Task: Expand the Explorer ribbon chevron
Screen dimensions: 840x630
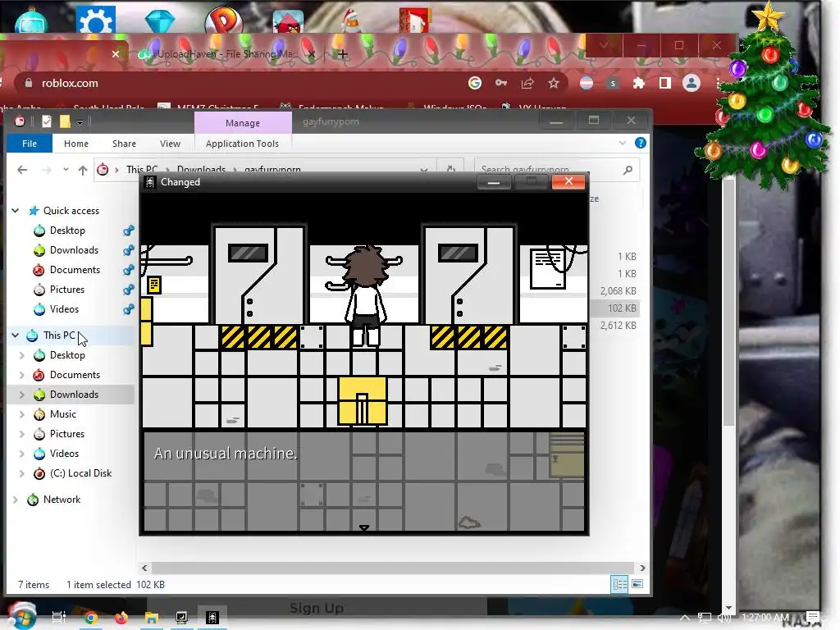Action: [623, 143]
